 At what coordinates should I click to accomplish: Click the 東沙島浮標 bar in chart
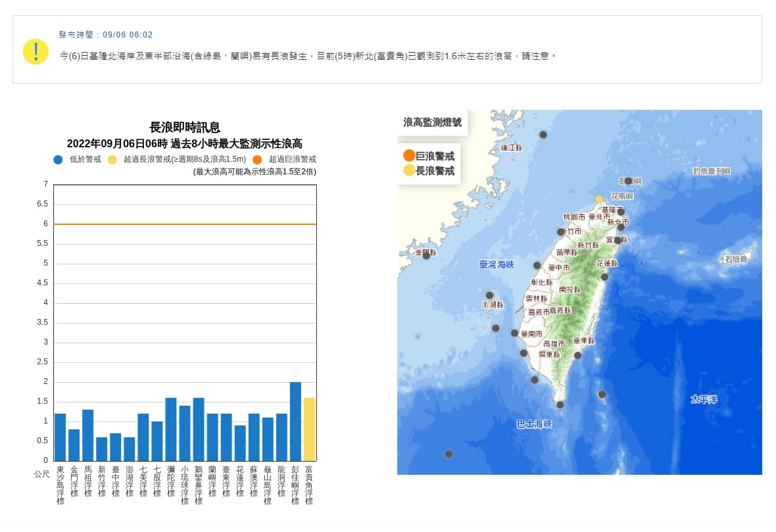coord(60,437)
